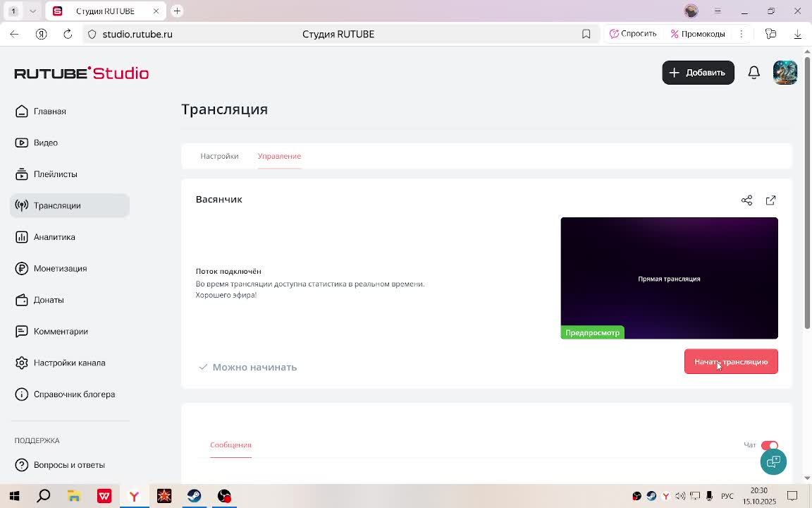Open the browser profile avatar

[691, 11]
